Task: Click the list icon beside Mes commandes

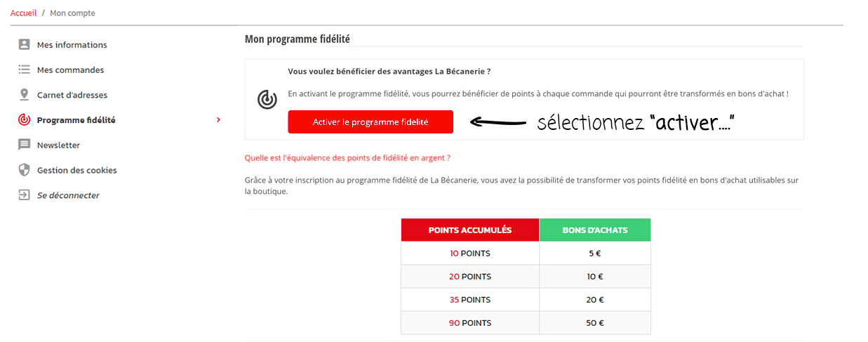Action: tap(25, 70)
